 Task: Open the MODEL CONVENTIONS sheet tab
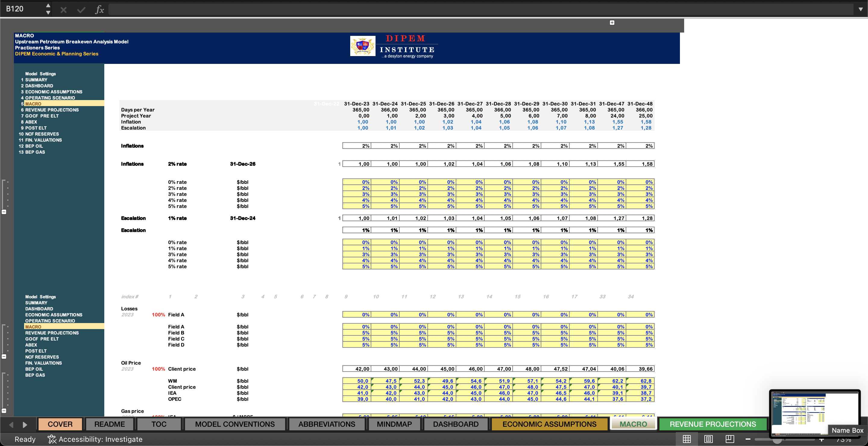[x=235, y=424]
